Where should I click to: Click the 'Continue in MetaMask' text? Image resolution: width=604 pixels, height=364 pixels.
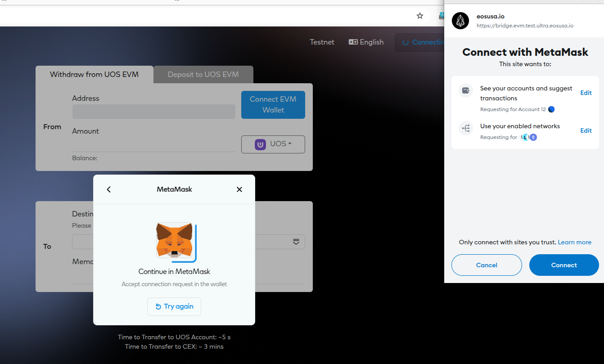point(174,271)
